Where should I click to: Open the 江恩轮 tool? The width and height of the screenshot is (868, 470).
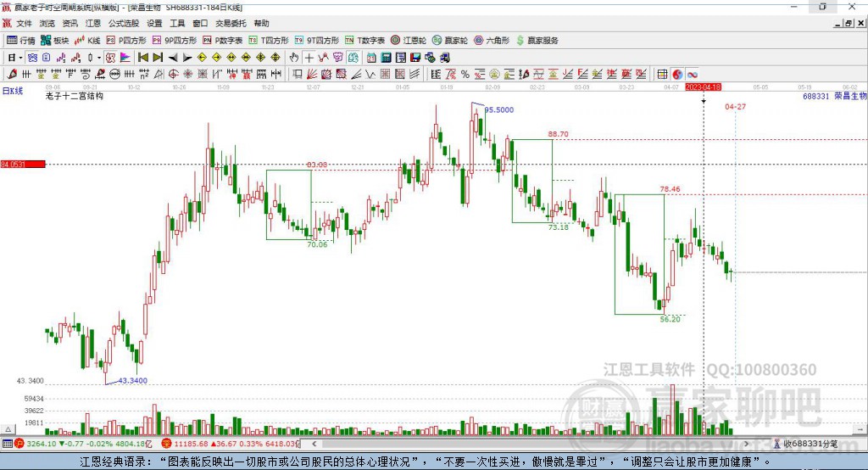pyautogui.click(x=409, y=41)
